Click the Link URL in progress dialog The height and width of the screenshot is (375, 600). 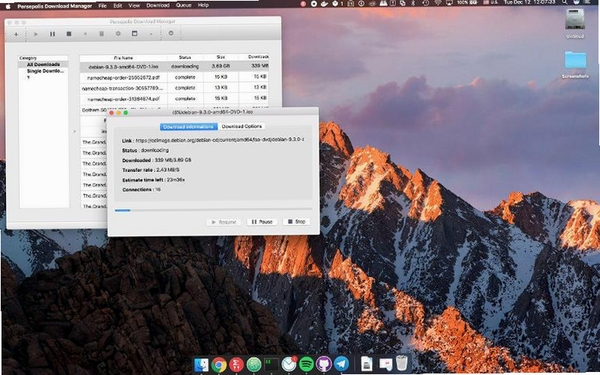(x=220, y=140)
